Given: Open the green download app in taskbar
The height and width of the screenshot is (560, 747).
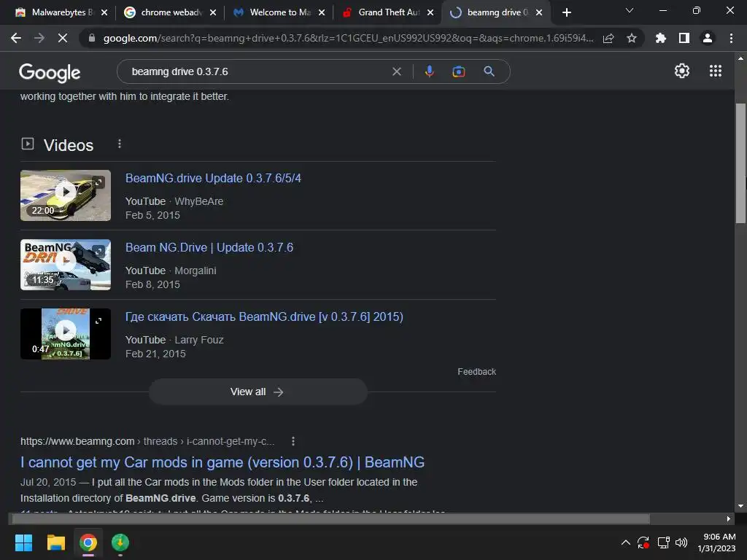Looking at the screenshot, I should (120, 542).
